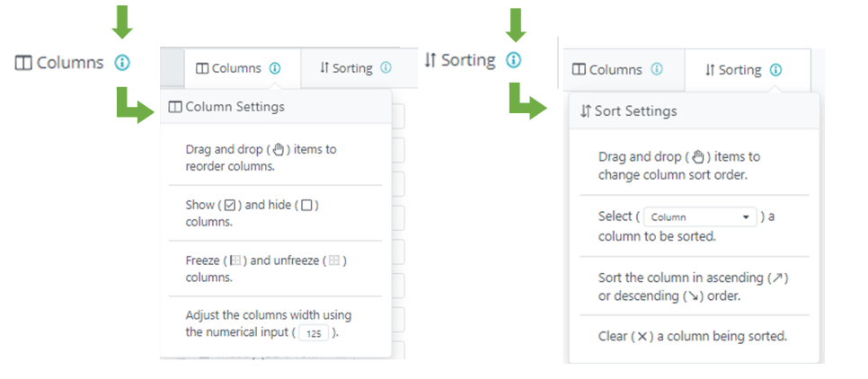Click the clear sort X icon
The image size is (868, 379).
tap(642, 337)
